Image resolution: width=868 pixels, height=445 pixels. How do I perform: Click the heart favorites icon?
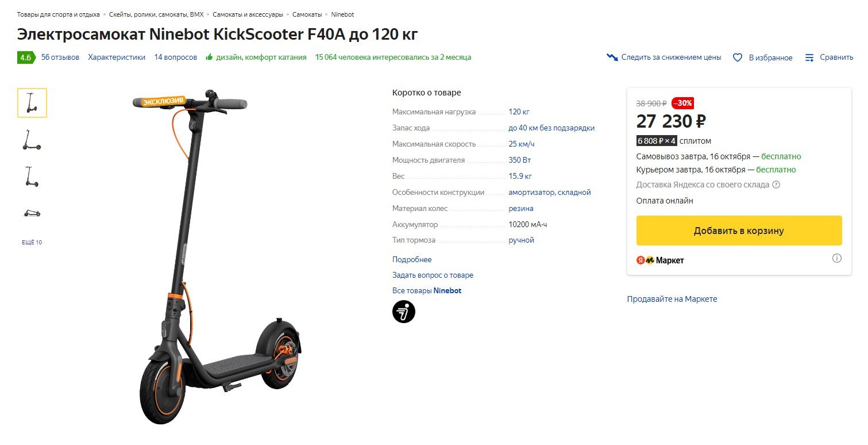click(738, 57)
